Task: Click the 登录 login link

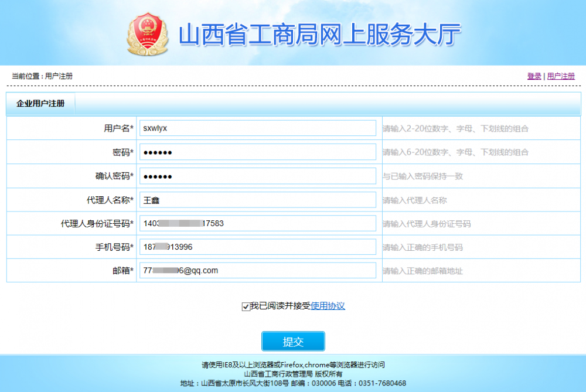Action: 533,76
